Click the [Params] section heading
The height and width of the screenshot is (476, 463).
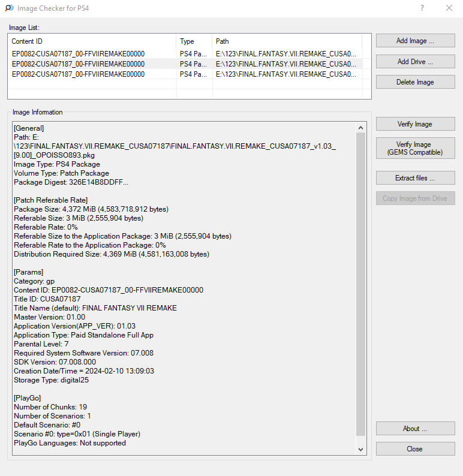click(x=29, y=272)
